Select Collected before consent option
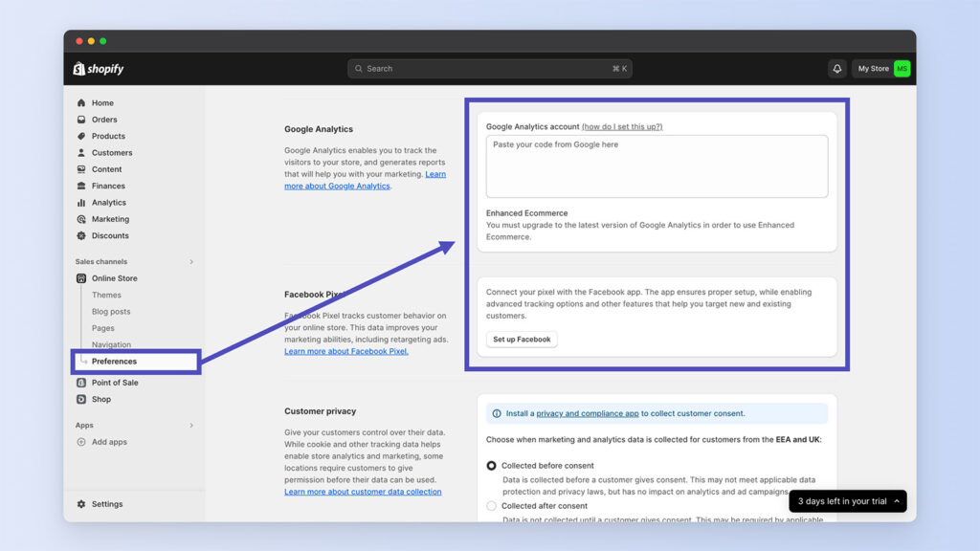This screenshot has width=980, height=551. click(x=492, y=466)
